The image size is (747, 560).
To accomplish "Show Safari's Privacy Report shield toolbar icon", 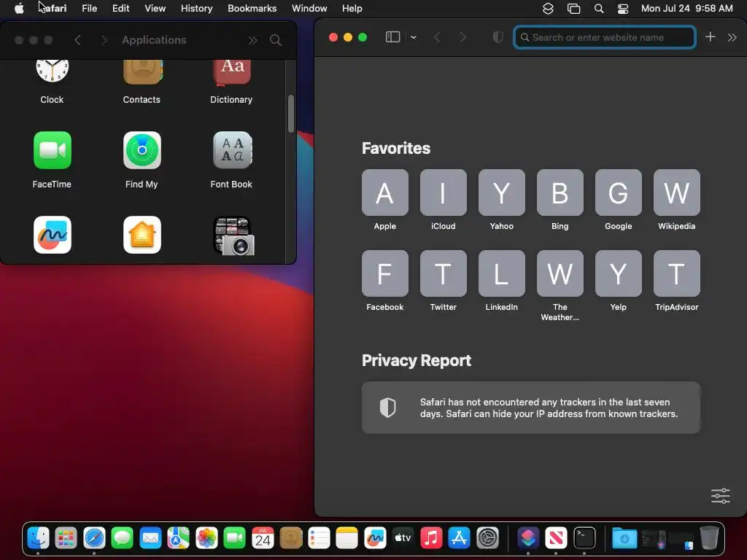I will click(498, 37).
